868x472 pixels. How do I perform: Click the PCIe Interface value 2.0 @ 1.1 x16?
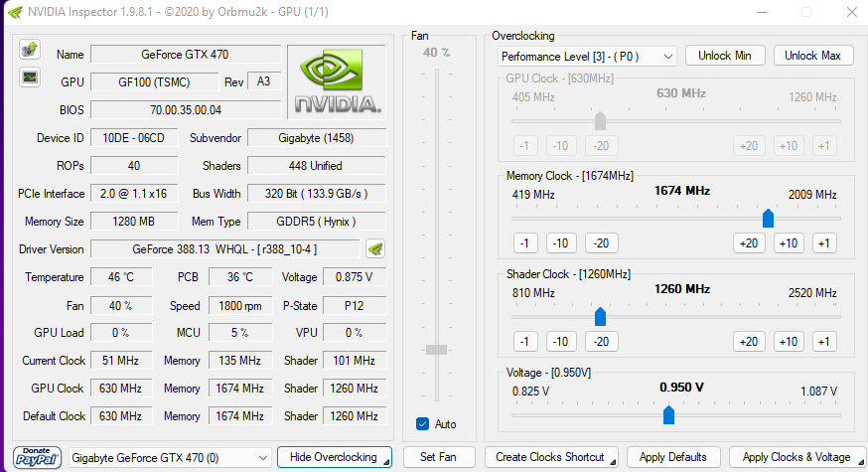pyautogui.click(x=134, y=194)
